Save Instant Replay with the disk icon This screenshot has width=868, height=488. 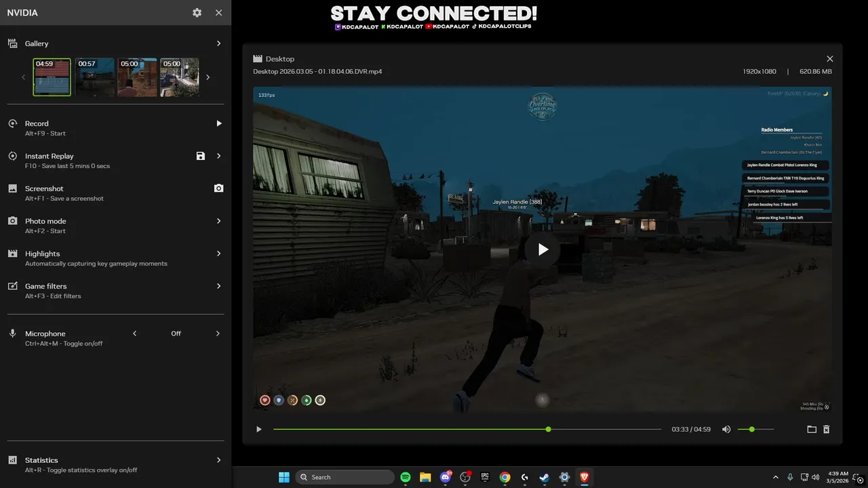200,156
